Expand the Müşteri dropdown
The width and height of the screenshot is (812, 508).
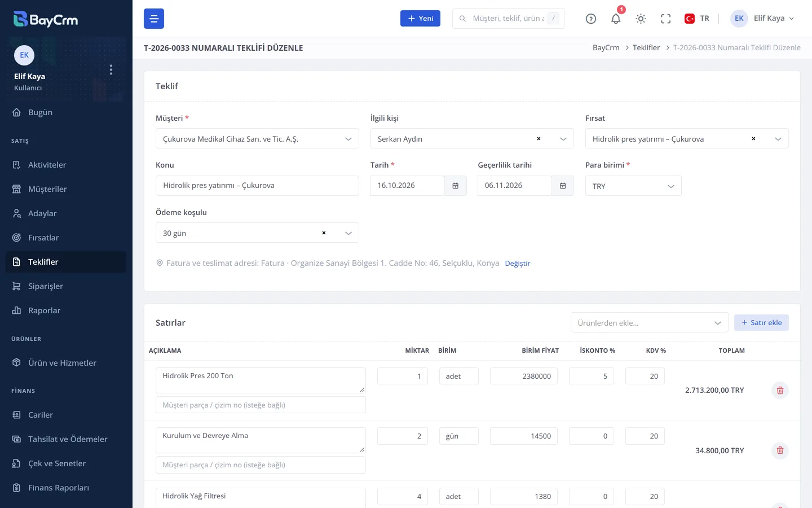coord(257,139)
